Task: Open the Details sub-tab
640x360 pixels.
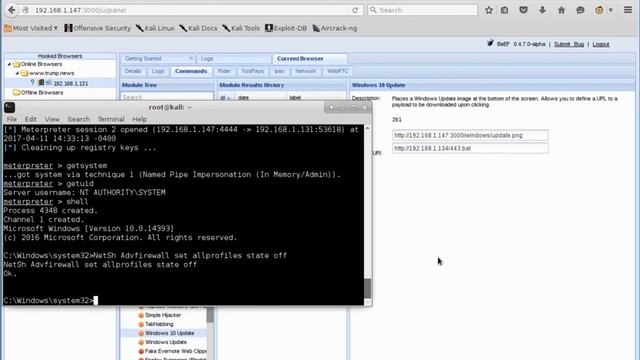Action: tap(133, 71)
